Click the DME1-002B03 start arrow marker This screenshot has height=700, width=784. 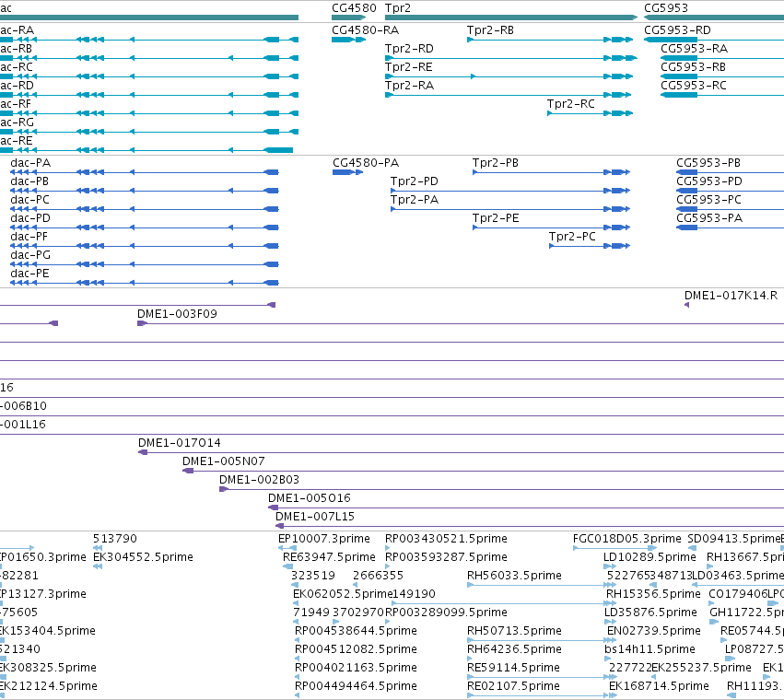pos(224,489)
